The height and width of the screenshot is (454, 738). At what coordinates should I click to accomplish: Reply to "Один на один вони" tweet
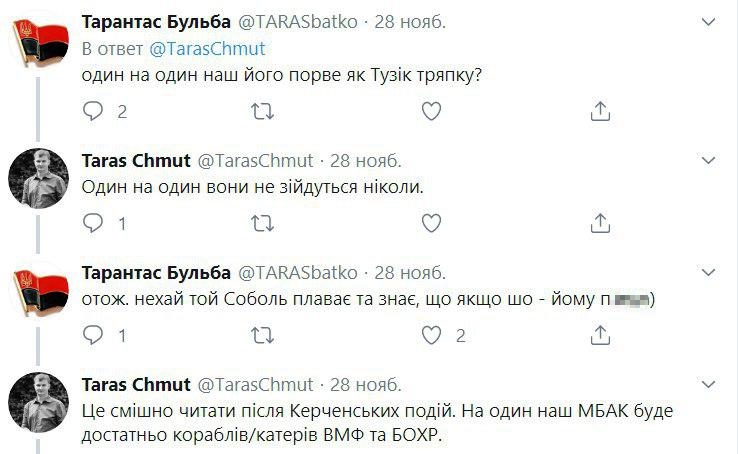(94, 223)
